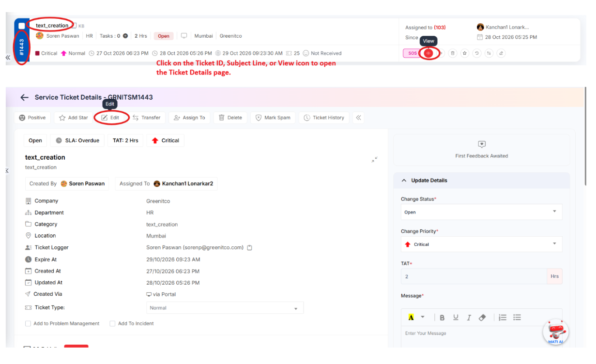Click the SOS badge on ticket row

412,53
